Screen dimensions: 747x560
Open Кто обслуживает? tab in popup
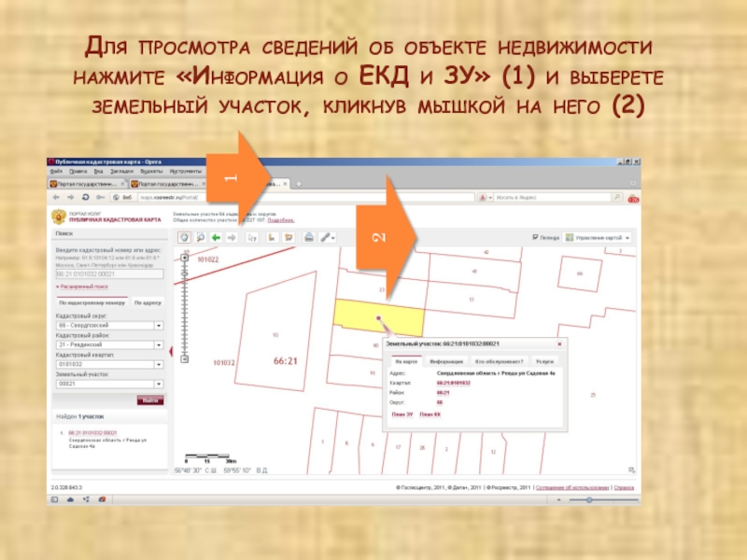pos(499,361)
